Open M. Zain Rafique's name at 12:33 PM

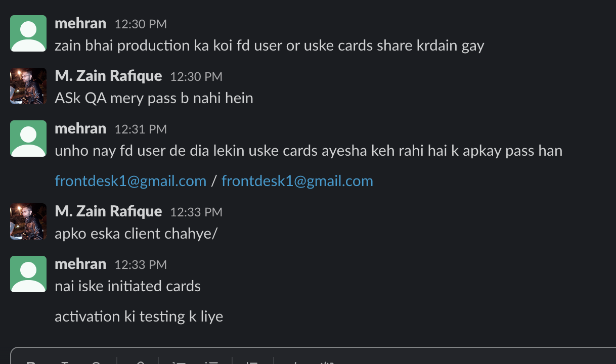click(108, 211)
